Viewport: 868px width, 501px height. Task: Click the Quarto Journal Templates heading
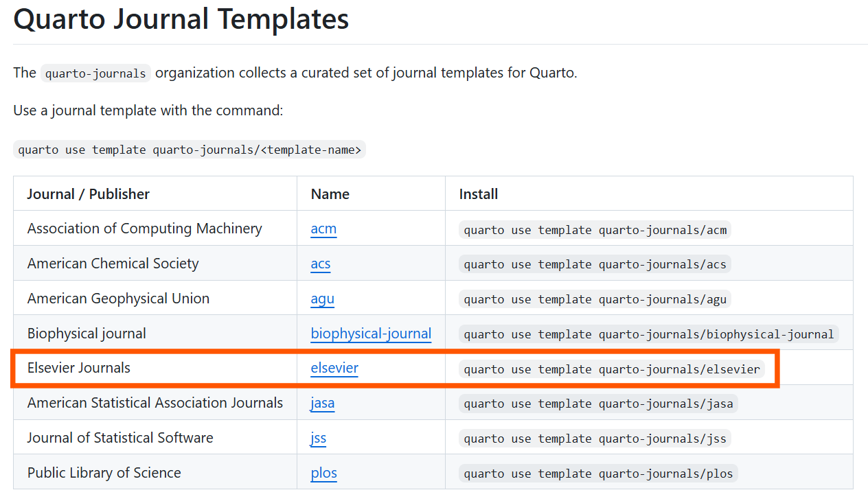pyautogui.click(x=181, y=19)
